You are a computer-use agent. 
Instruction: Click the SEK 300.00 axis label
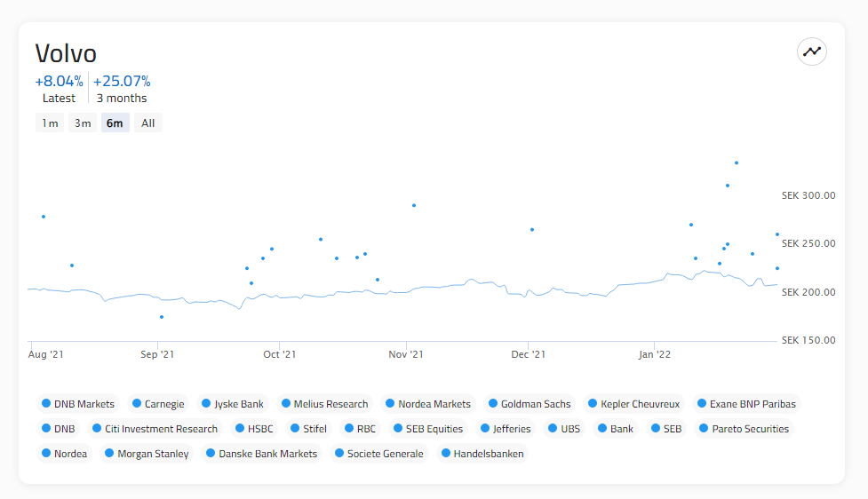coord(808,195)
